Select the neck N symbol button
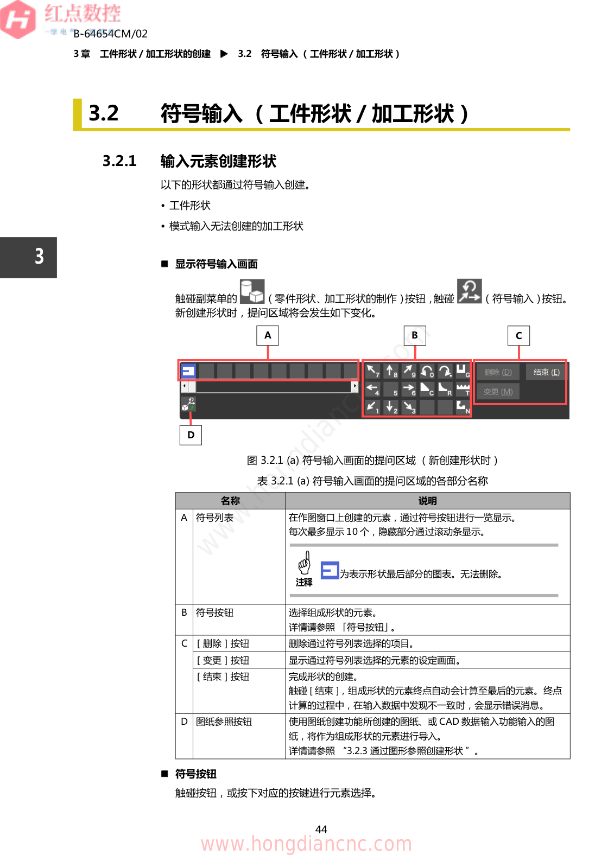 (463, 407)
